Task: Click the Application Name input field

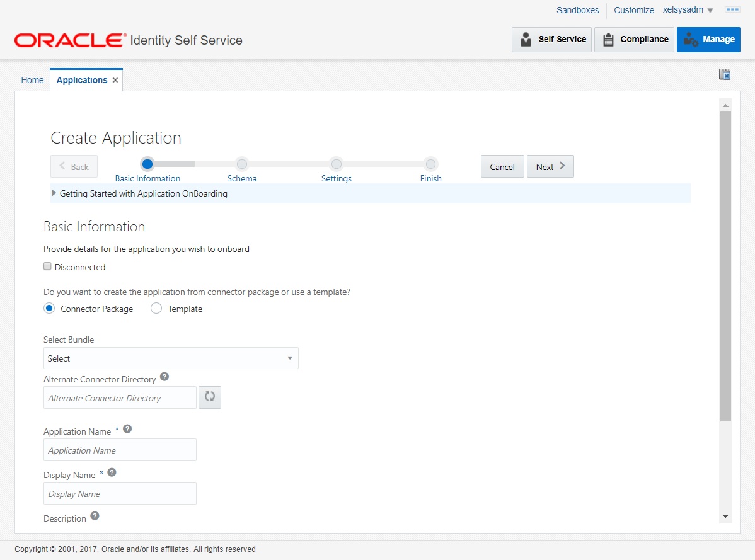Action: [119, 450]
